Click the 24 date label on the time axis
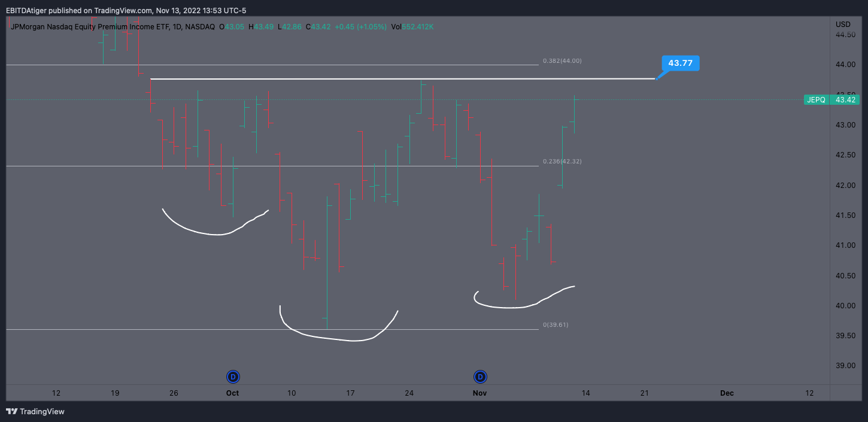This screenshot has width=868, height=422. [x=409, y=393]
